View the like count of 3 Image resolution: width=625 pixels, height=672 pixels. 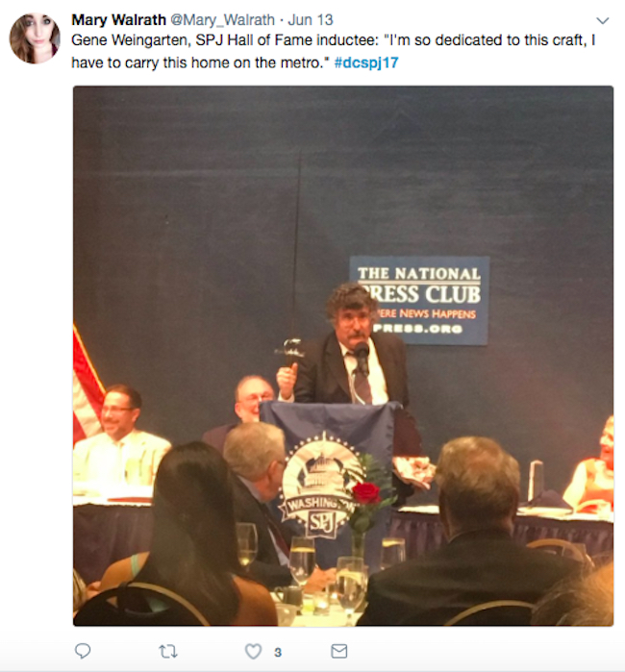(x=278, y=652)
